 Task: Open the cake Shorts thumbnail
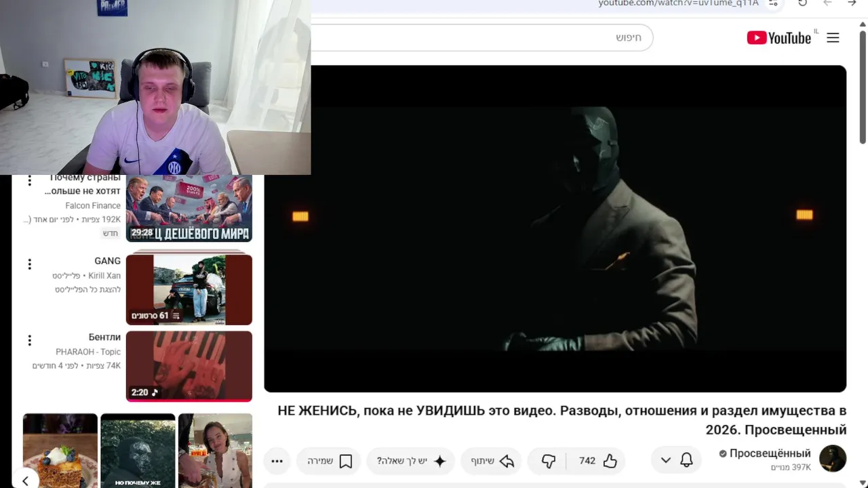pyautogui.click(x=60, y=451)
